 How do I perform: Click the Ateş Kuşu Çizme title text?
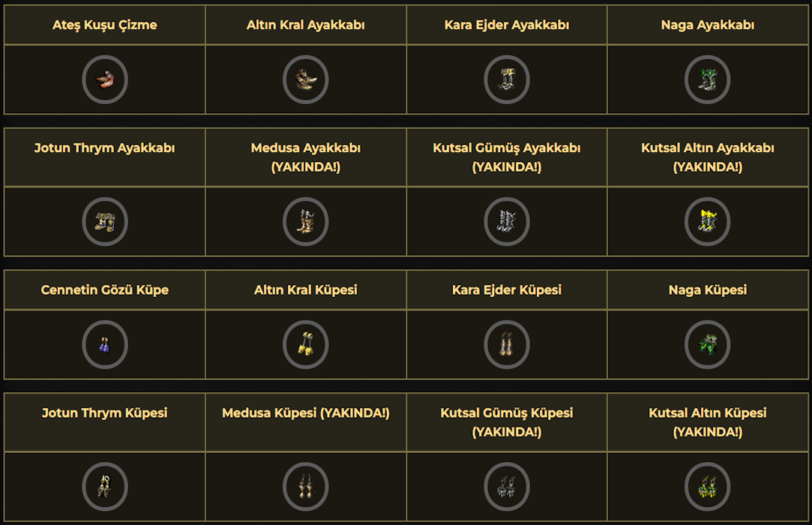[x=105, y=25]
